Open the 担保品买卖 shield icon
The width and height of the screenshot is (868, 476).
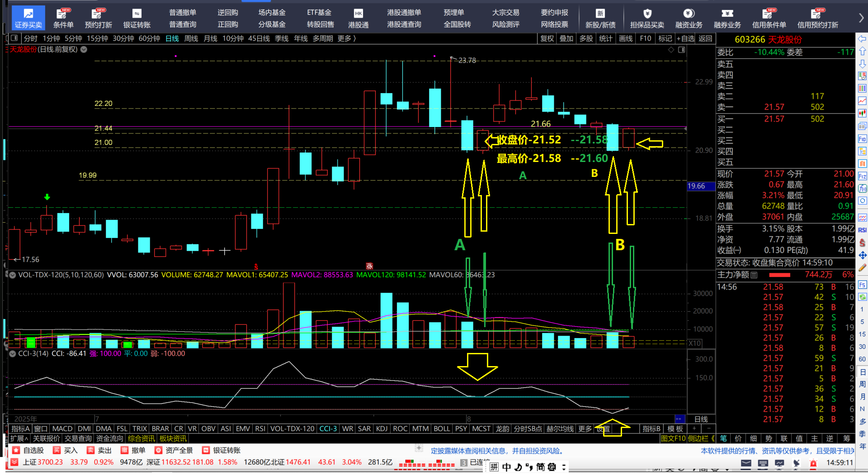pyautogui.click(x=647, y=18)
